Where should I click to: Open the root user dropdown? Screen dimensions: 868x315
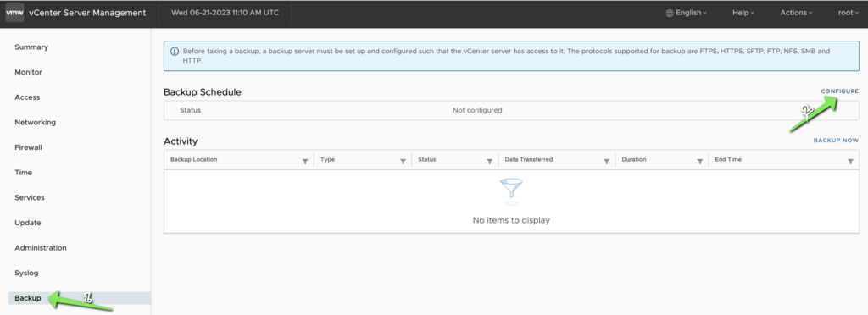(848, 13)
